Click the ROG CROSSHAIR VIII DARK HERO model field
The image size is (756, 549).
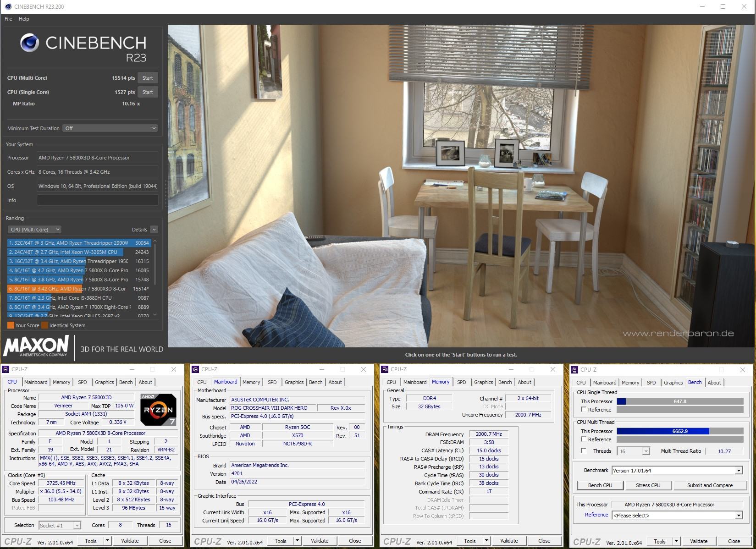coord(273,408)
